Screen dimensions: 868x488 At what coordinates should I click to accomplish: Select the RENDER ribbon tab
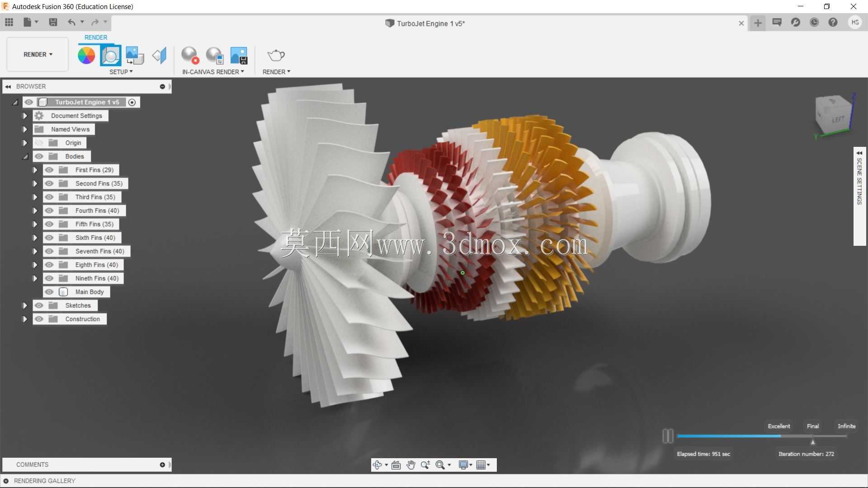(96, 38)
